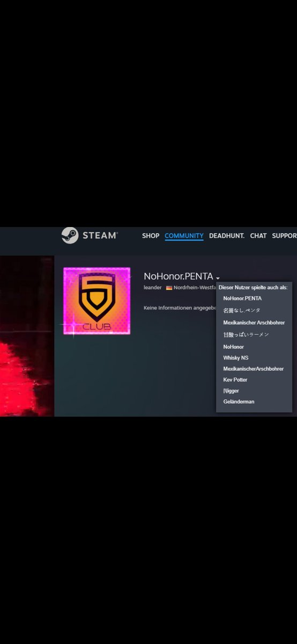Open the DEADHUNT. profile menu

pyautogui.click(x=227, y=236)
